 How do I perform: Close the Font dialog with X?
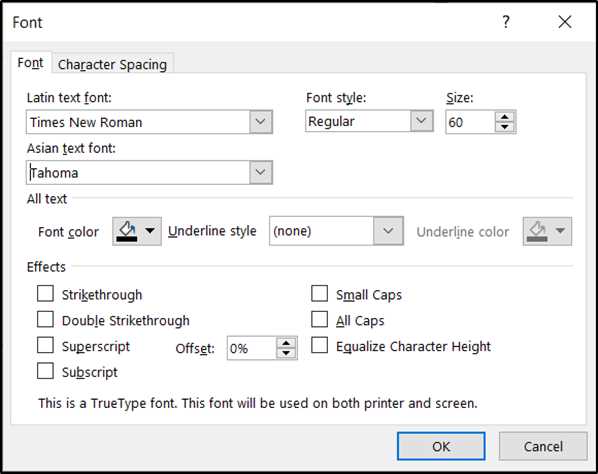[x=565, y=22]
